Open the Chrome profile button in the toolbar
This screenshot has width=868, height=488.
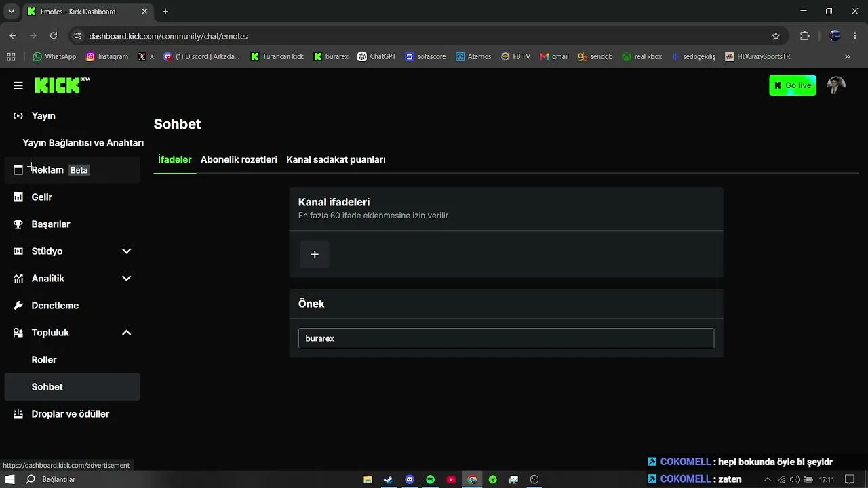pyautogui.click(x=835, y=36)
